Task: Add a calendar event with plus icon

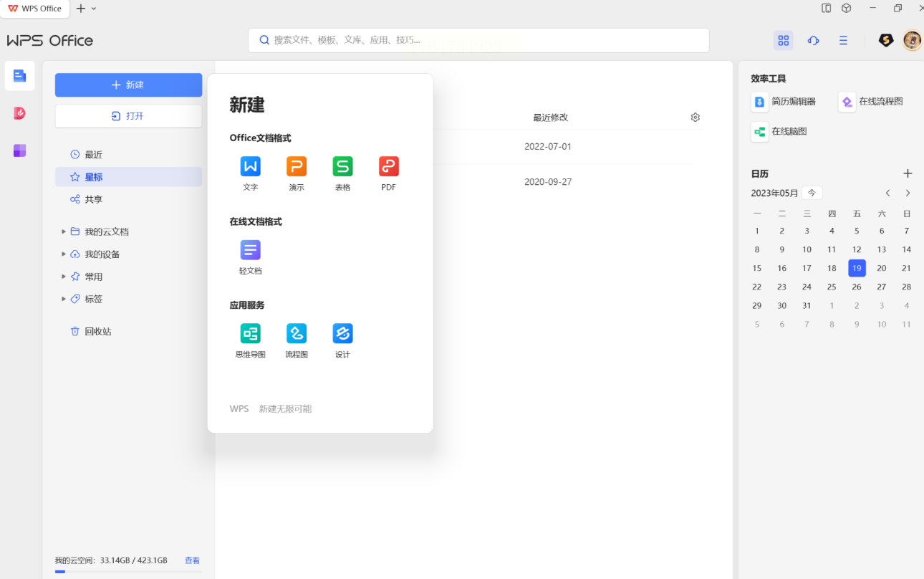Action: click(x=908, y=173)
